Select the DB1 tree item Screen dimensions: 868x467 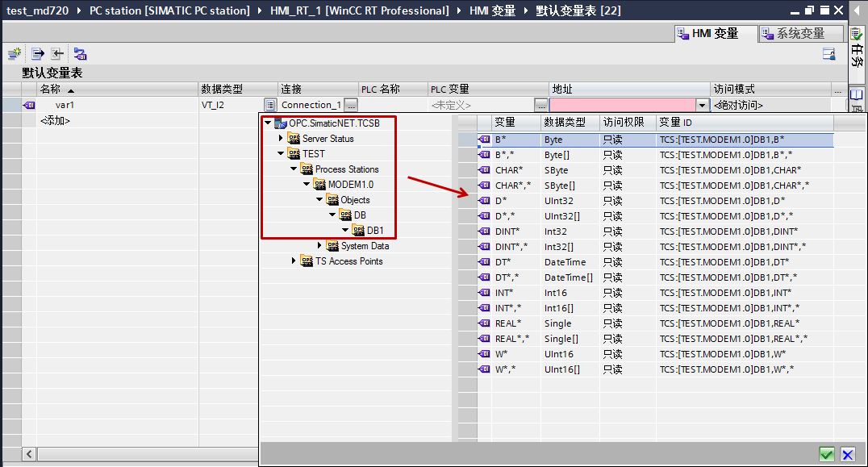click(375, 230)
